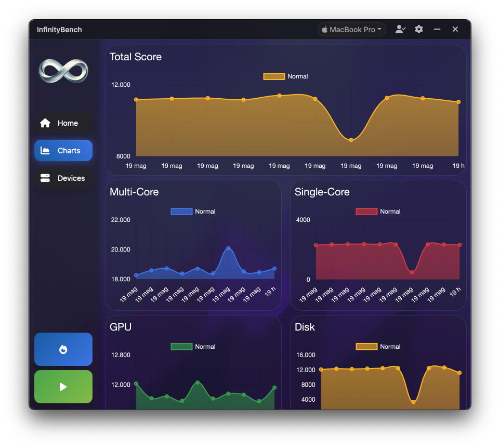The height and width of the screenshot is (448, 500).
Task: Open the MacBook Pro device dropdown
Action: click(x=351, y=30)
